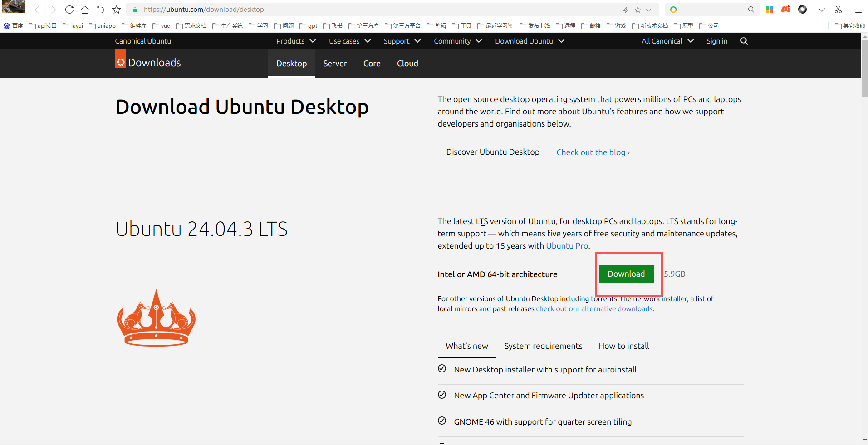The height and width of the screenshot is (445, 868).
Task: Open the Ubuntu Pro link
Action: (x=567, y=246)
